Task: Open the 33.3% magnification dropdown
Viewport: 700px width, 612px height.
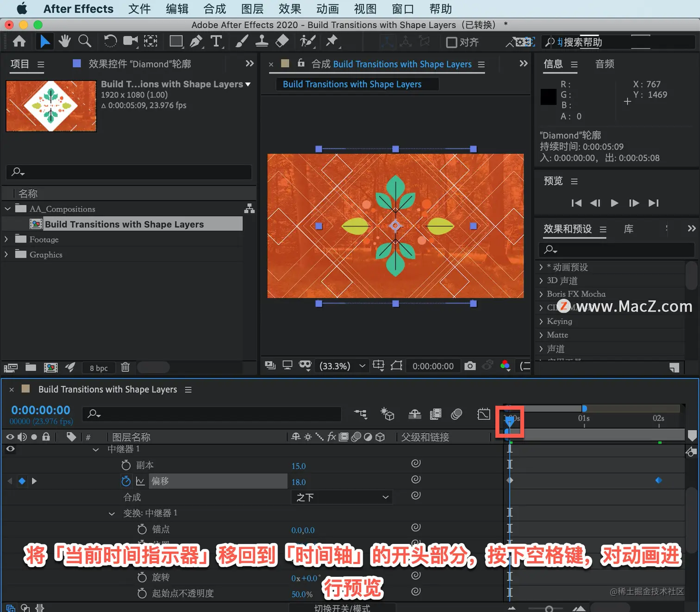Action: tap(342, 366)
